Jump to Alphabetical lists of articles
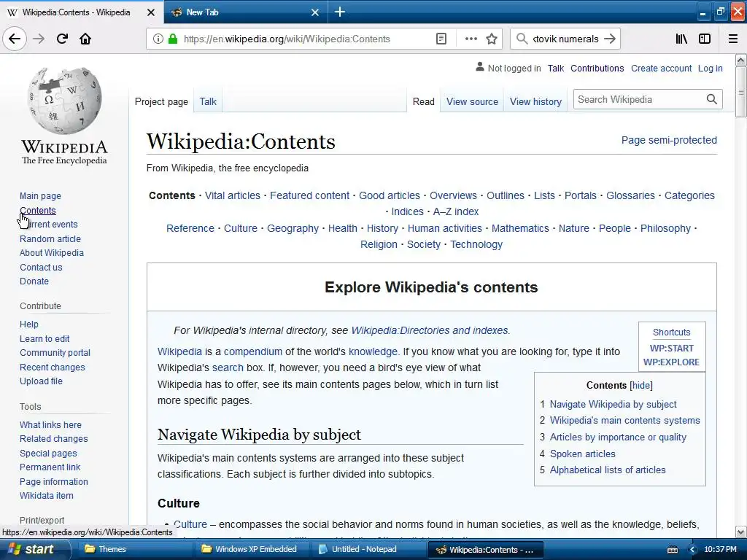This screenshot has width=747, height=560. 608,470
